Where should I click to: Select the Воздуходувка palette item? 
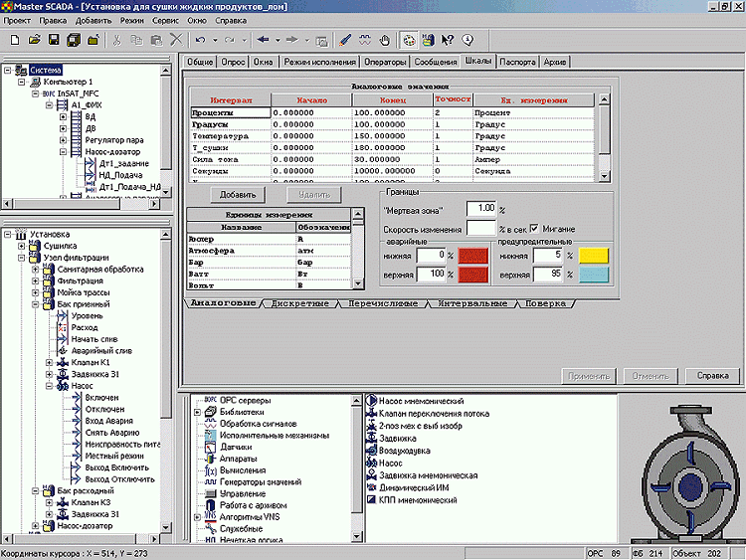click(405, 451)
